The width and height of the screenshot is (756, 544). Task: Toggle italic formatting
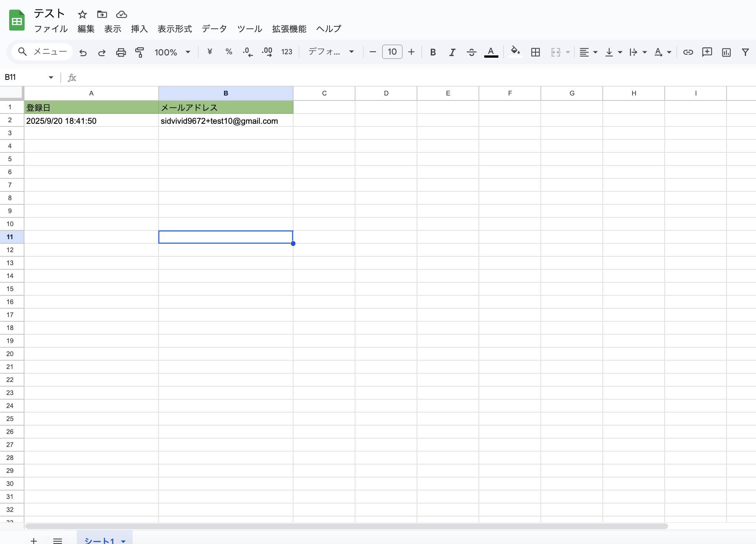point(452,52)
